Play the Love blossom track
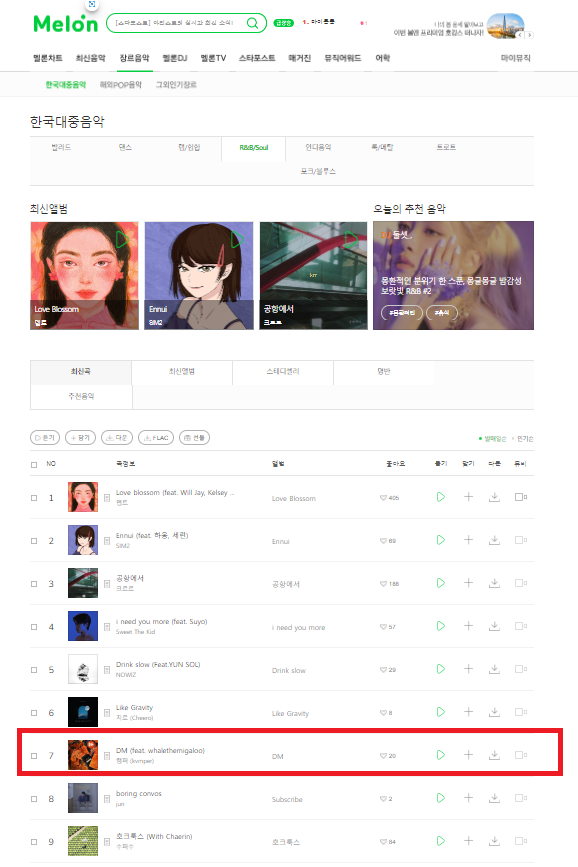Screen dimensions: 578x867 click(x=441, y=497)
